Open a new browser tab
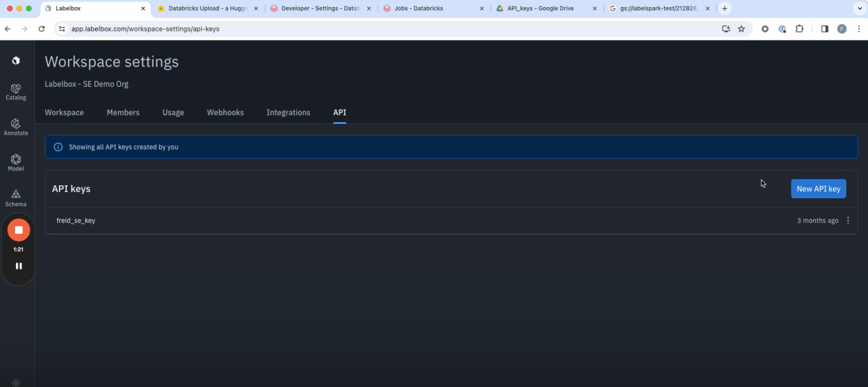868x387 pixels. click(x=724, y=8)
